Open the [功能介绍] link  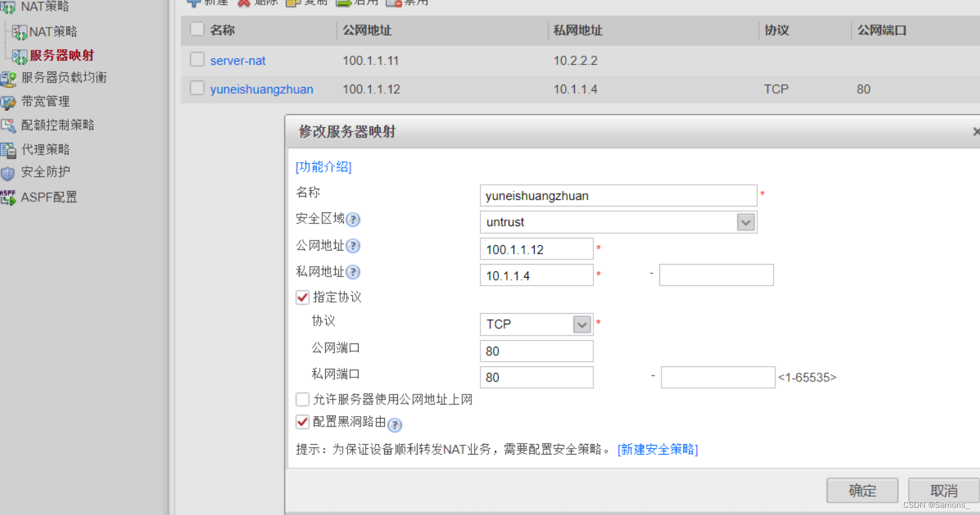tap(324, 167)
